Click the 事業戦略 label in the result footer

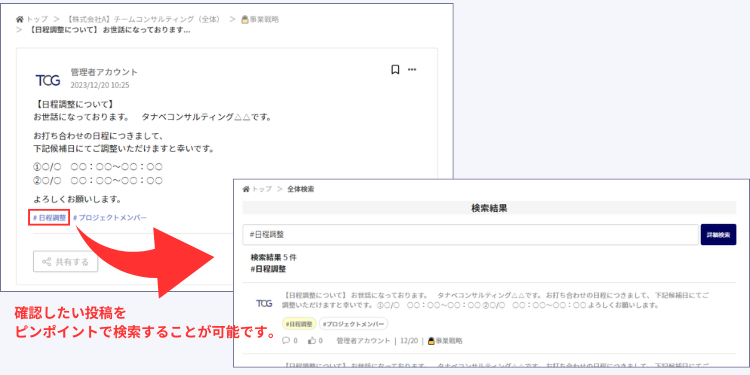pos(445,341)
